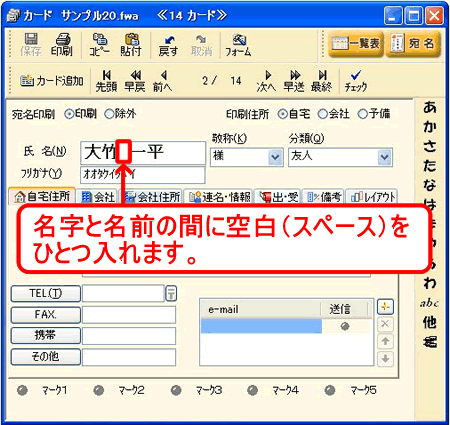Click the delete e-mail X icon

385,324
